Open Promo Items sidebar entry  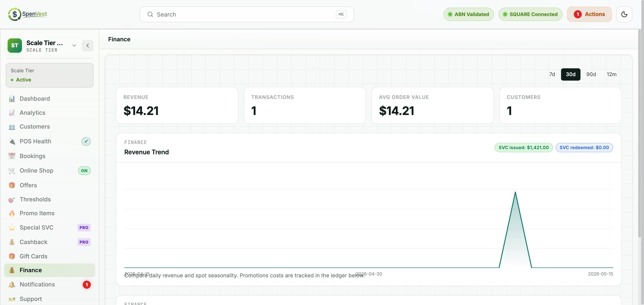(x=49, y=213)
